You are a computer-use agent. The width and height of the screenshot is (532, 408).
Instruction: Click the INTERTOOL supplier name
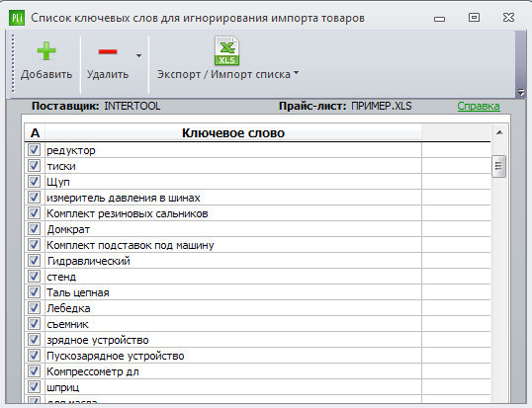[x=132, y=106]
